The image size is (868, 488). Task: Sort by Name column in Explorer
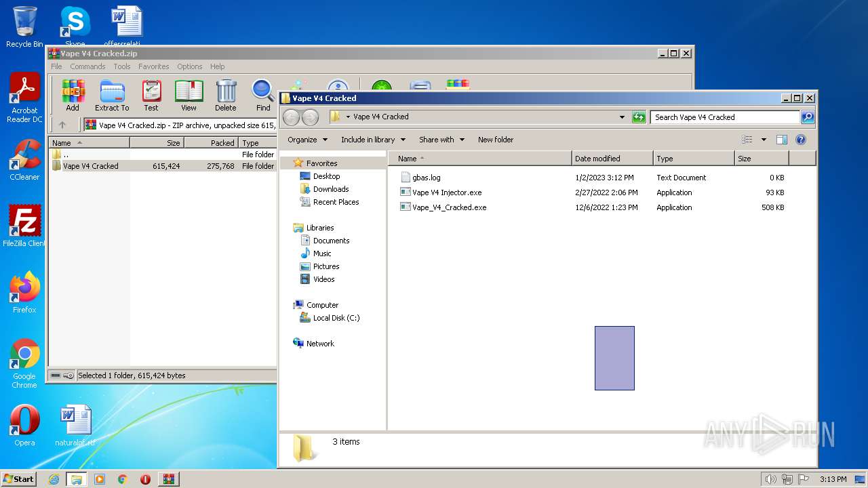tap(480, 159)
